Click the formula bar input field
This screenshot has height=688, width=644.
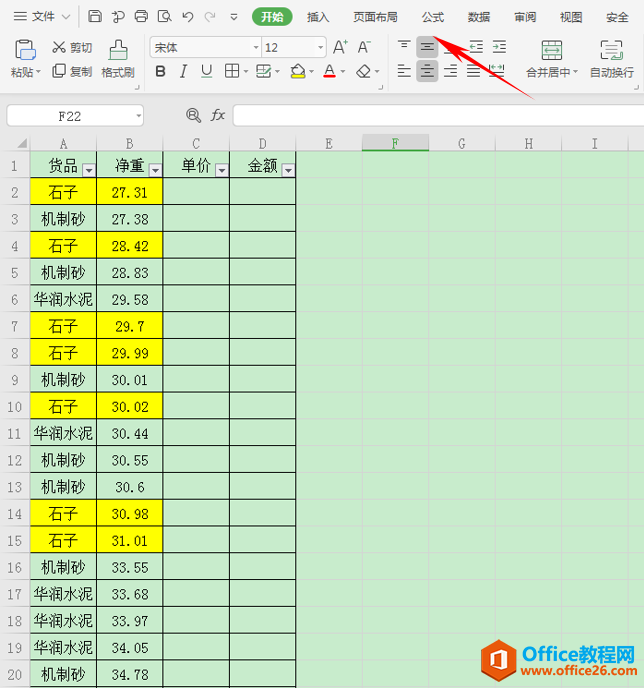pos(438,115)
